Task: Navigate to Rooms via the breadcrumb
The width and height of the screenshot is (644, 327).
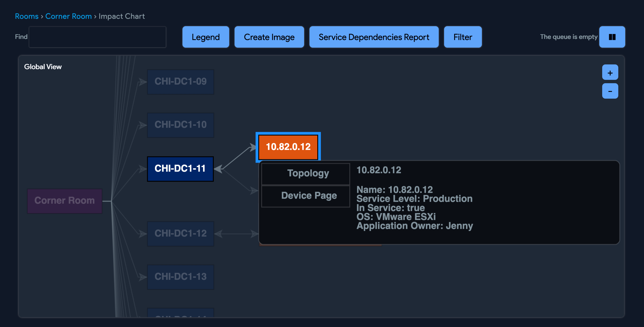Action: click(27, 16)
